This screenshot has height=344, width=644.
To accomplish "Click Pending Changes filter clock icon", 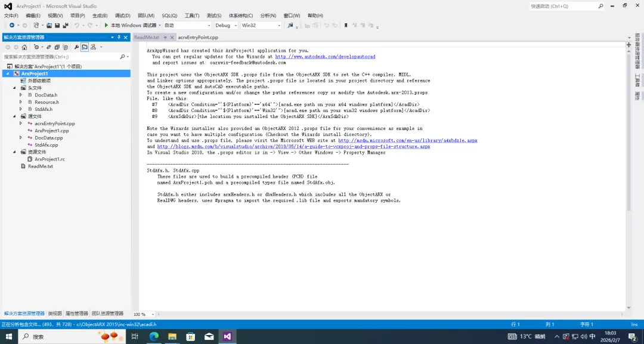I will coord(36,47).
